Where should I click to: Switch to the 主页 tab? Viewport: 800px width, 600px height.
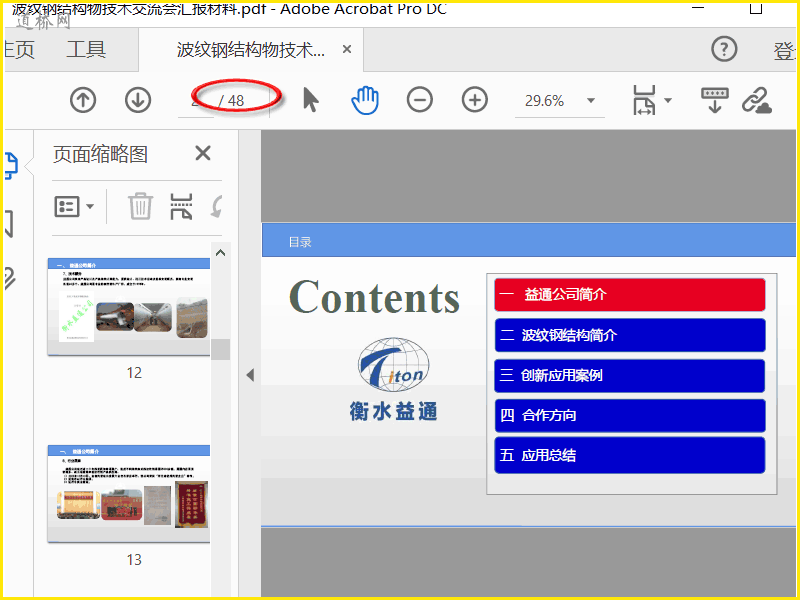coord(19,50)
